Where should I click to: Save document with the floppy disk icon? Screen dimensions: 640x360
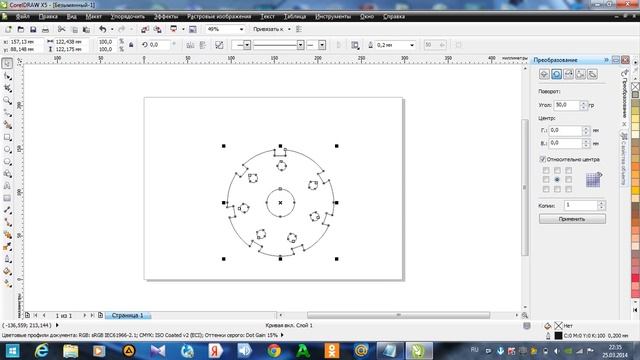(33, 29)
